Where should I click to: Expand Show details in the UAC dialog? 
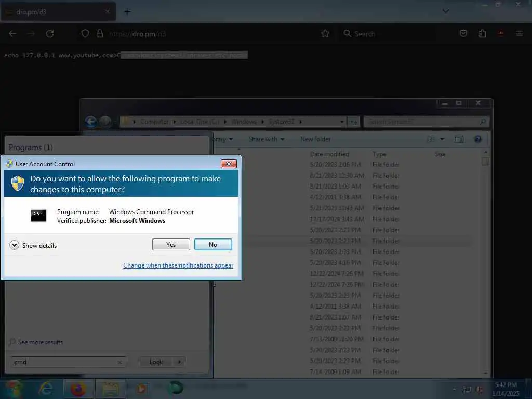(x=33, y=245)
